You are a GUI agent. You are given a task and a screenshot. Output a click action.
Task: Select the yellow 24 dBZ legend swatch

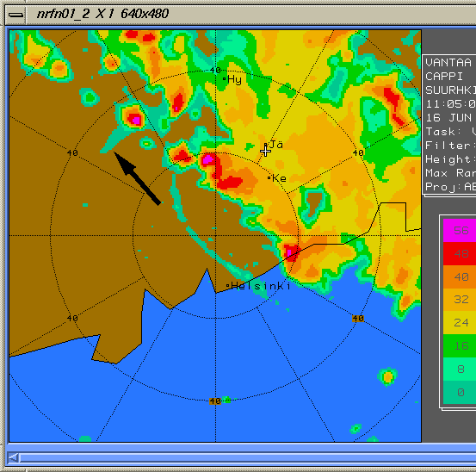(460, 323)
